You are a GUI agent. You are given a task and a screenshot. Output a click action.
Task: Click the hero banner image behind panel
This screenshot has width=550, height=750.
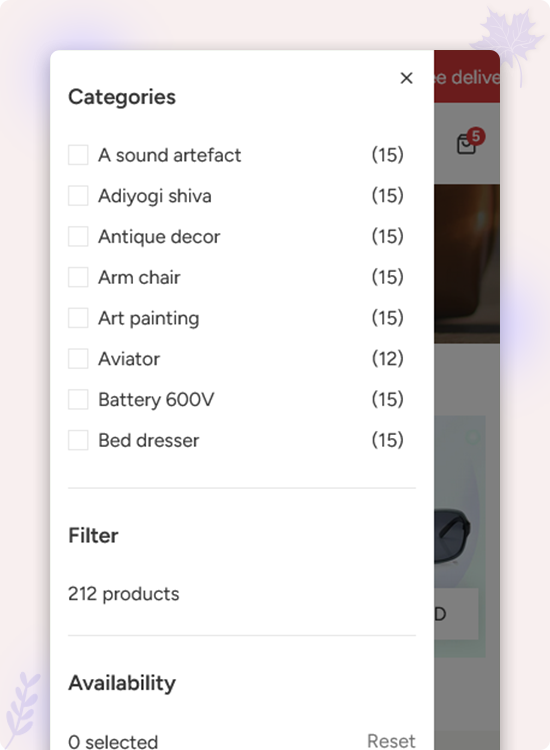(467, 264)
